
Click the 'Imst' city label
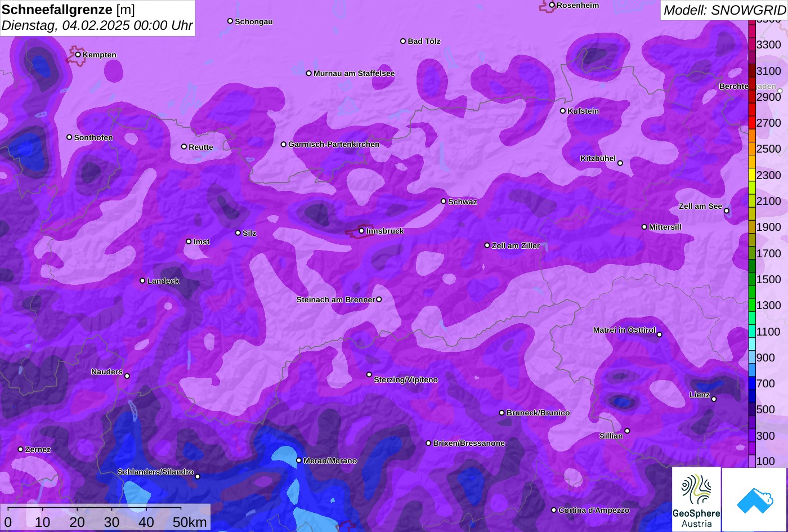tap(202, 242)
